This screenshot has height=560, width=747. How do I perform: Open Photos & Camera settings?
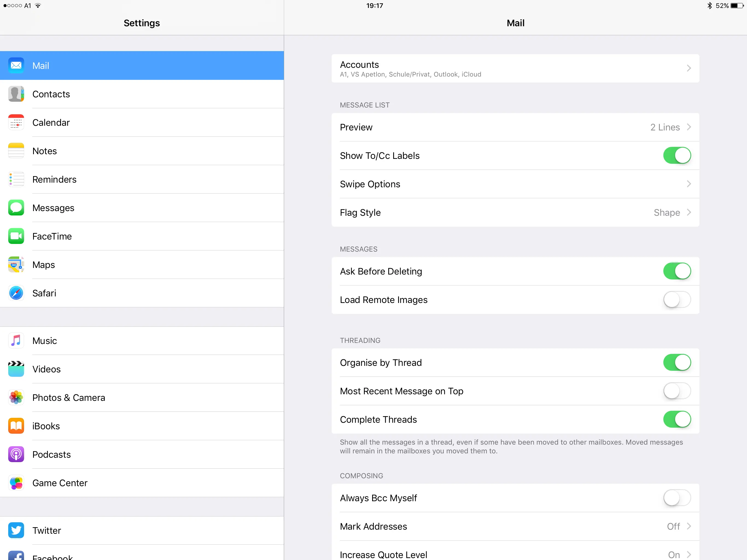pyautogui.click(x=69, y=398)
